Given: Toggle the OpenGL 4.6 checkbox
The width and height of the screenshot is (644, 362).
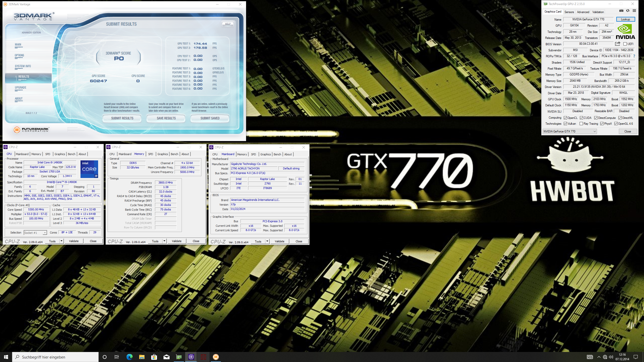Looking at the screenshot, I should (616, 124).
